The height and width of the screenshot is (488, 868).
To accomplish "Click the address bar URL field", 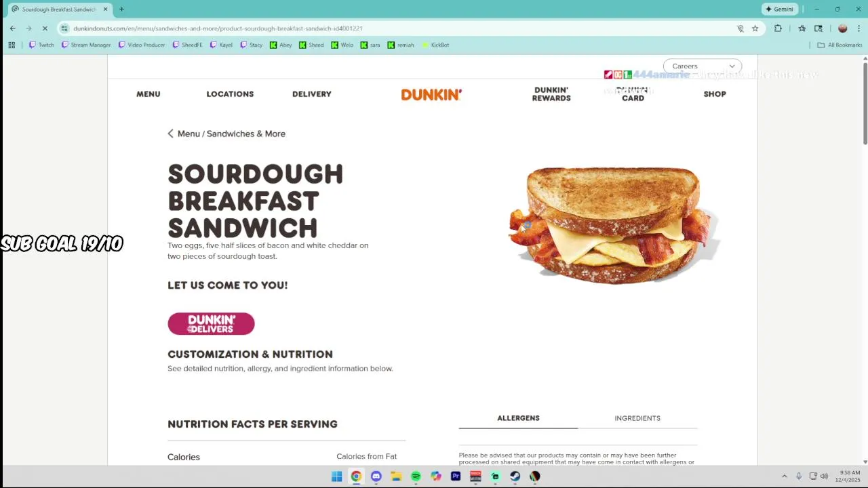I will tap(400, 28).
